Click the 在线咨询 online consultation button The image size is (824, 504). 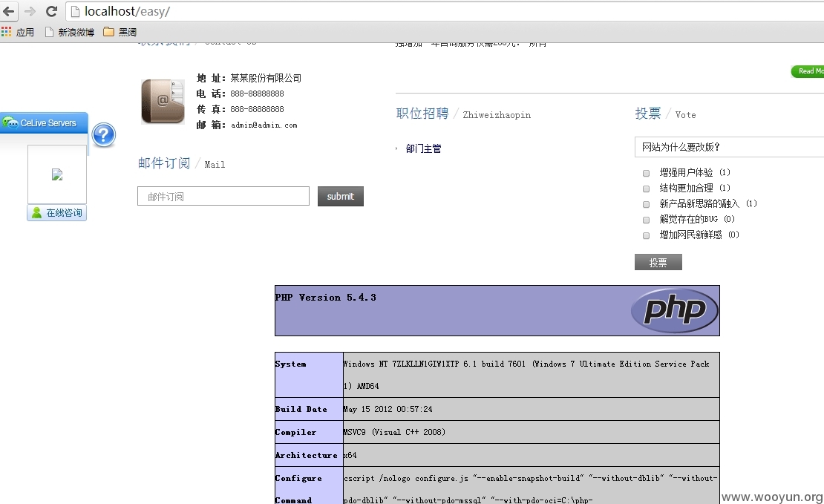coord(56,213)
